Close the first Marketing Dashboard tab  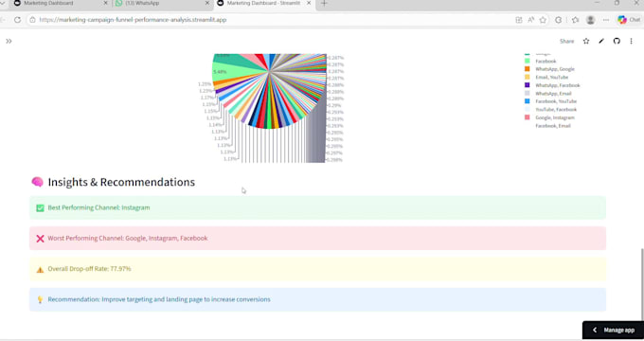(x=105, y=3)
